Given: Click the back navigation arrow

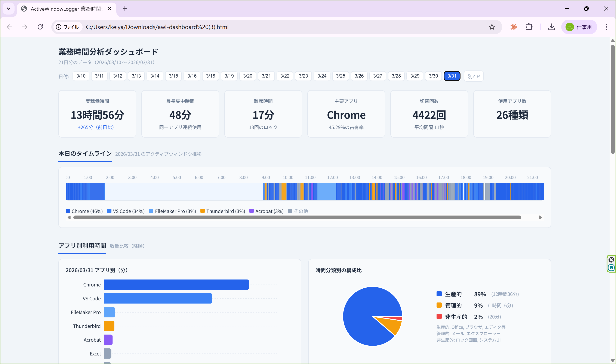Looking at the screenshot, I should [x=10, y=27].
